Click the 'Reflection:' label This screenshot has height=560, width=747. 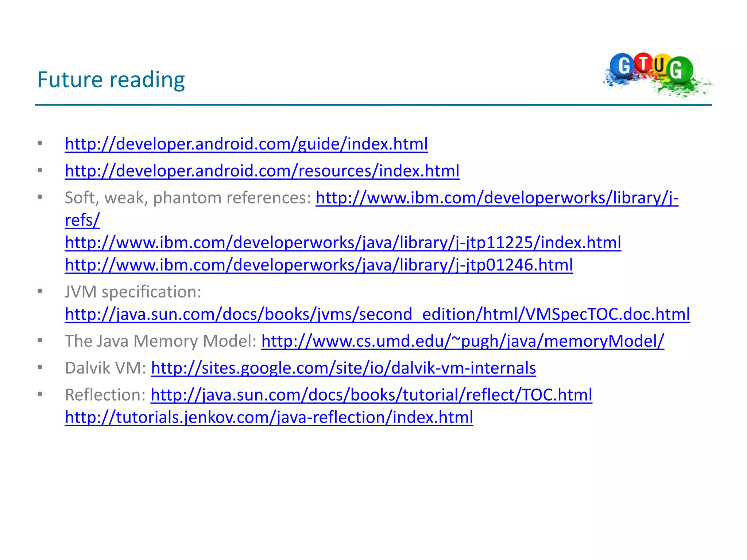click(x=105, y=395)
